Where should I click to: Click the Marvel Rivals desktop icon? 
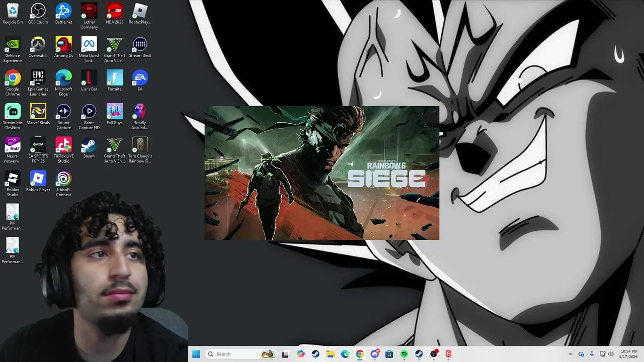point(38,114)
